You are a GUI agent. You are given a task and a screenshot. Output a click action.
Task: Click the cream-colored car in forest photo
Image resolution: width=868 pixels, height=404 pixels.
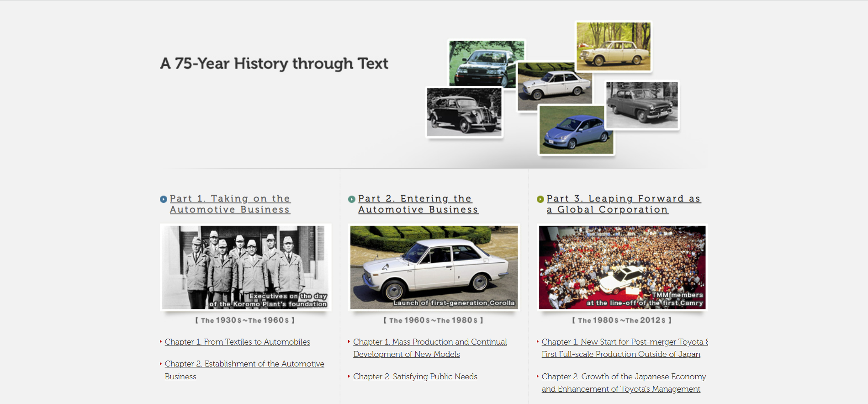pyautogui.click(x=613, y=47)
